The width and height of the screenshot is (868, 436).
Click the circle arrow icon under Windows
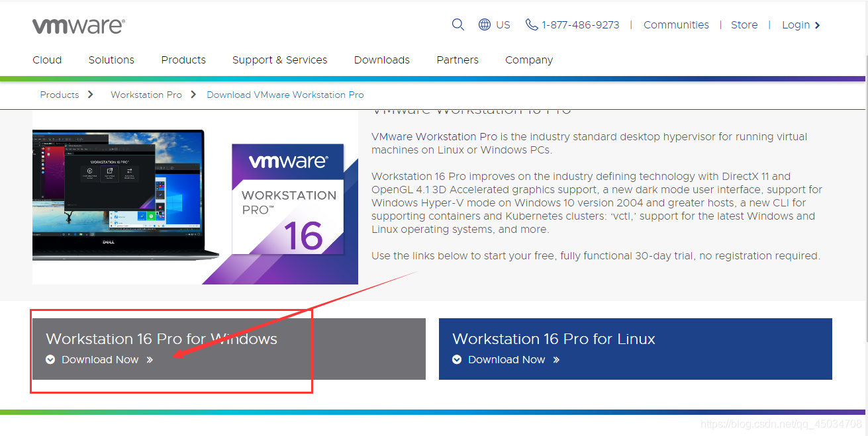click(x=50, y=359)
